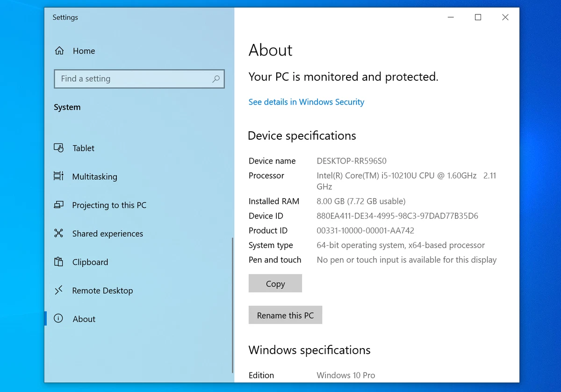561x392 pixels.
Task: Click the Edition label
Action: [261, 375]
